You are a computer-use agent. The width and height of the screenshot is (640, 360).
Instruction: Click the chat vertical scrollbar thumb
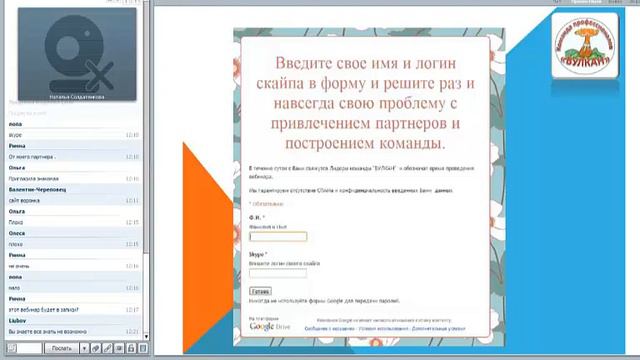tap(146, 127)
